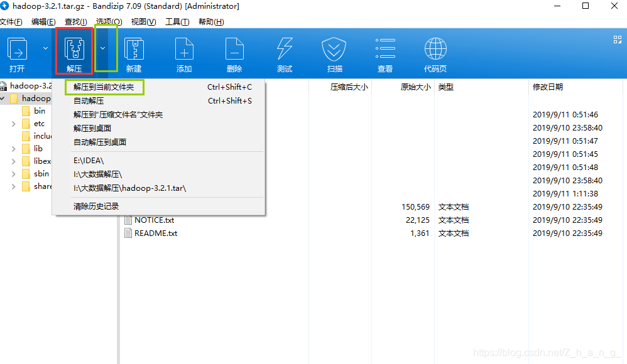The height and width of the screenshot is (364, 627).
Task: Sort by 修改日期 column header
Action: pyautogui.click(x=548, y=87)
